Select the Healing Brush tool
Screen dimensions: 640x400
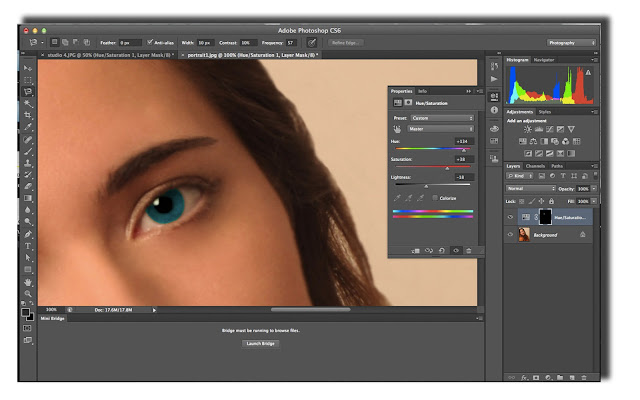(27, 140)
